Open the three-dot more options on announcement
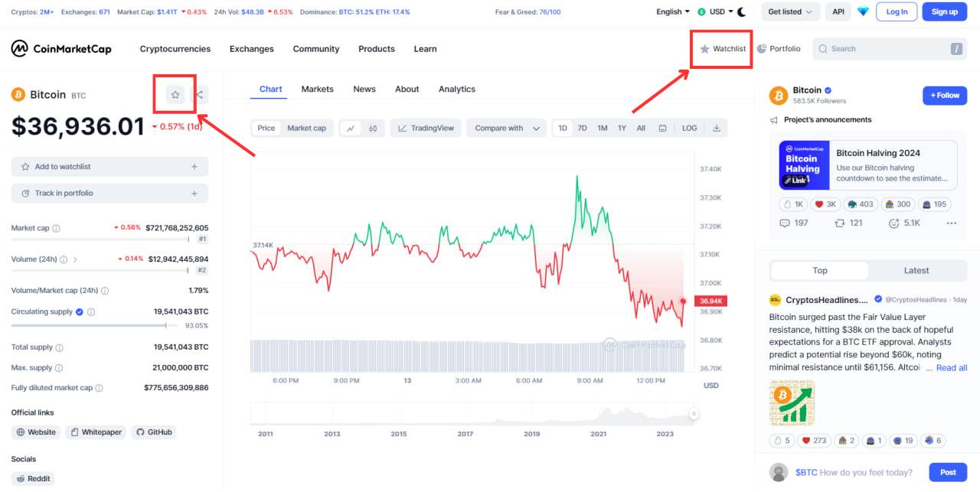980x492 pixels. tap(952, 223)
